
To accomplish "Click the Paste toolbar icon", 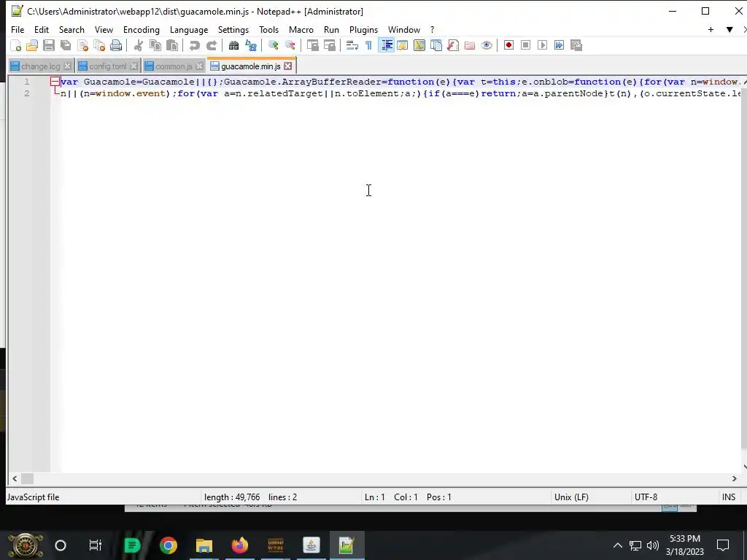I will pyautogui.click(x=172, y=45).
